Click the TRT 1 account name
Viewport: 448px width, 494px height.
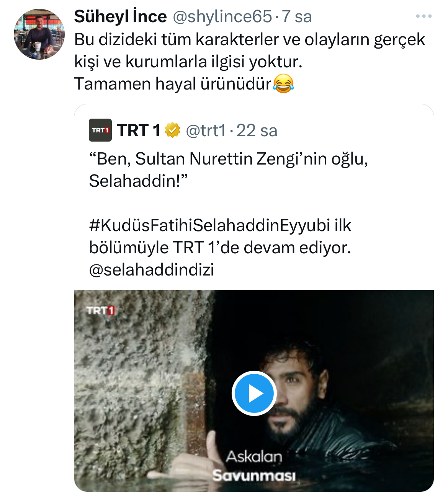pos(139,130)
